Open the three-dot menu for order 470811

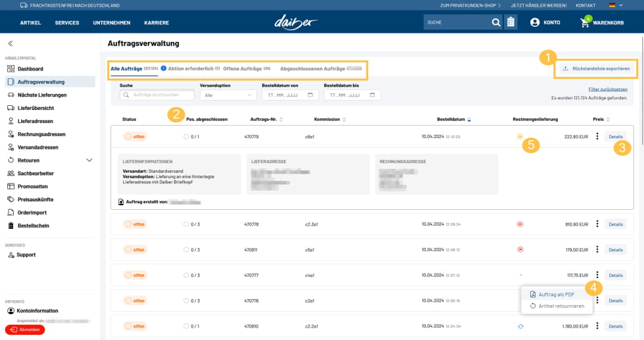597,249
